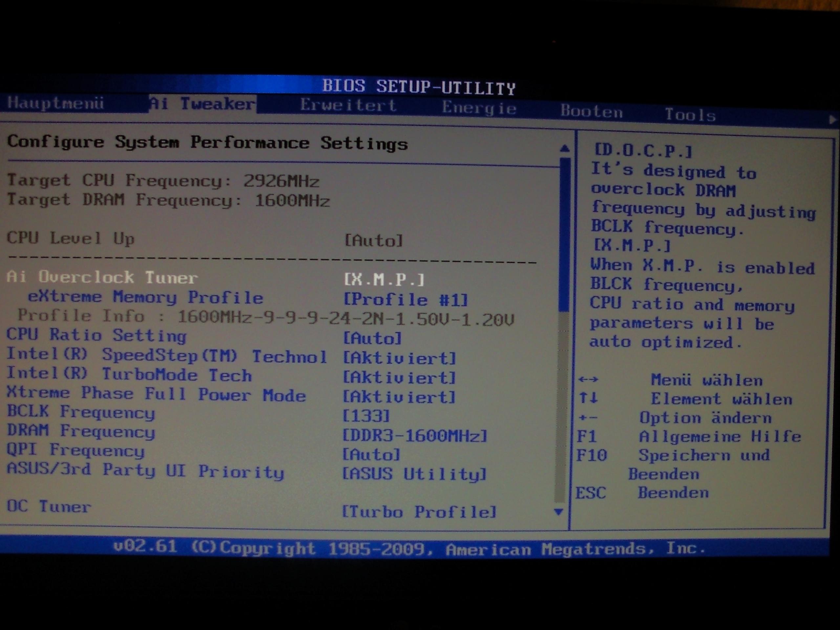Screen dimensions: 840x630
Task: Select QPI Frequency [Auto] value
Action: [x=371, y=454]
